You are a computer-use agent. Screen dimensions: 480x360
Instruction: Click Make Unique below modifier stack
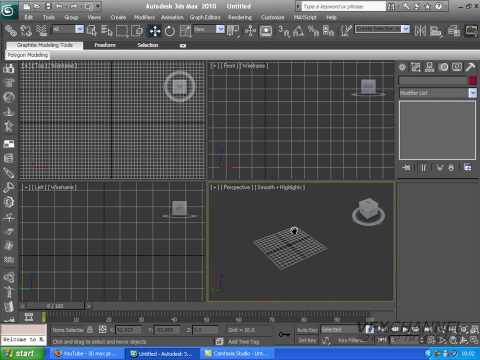pyautogui.click(x=440, y=168)
